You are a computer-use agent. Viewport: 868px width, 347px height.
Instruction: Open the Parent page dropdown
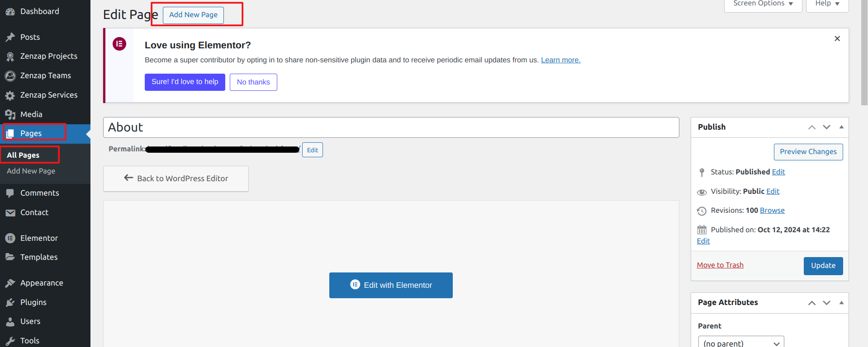click(741, 343)
